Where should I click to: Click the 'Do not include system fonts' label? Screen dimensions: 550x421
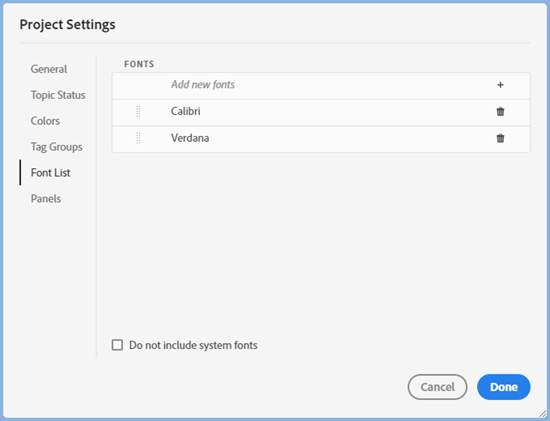tap(193, 345)
